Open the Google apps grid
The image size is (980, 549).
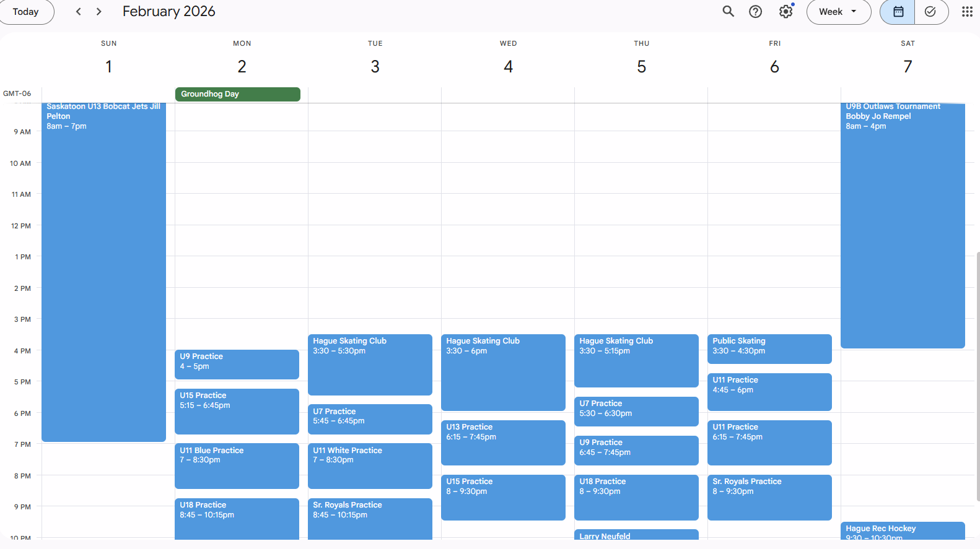[966, 12]
